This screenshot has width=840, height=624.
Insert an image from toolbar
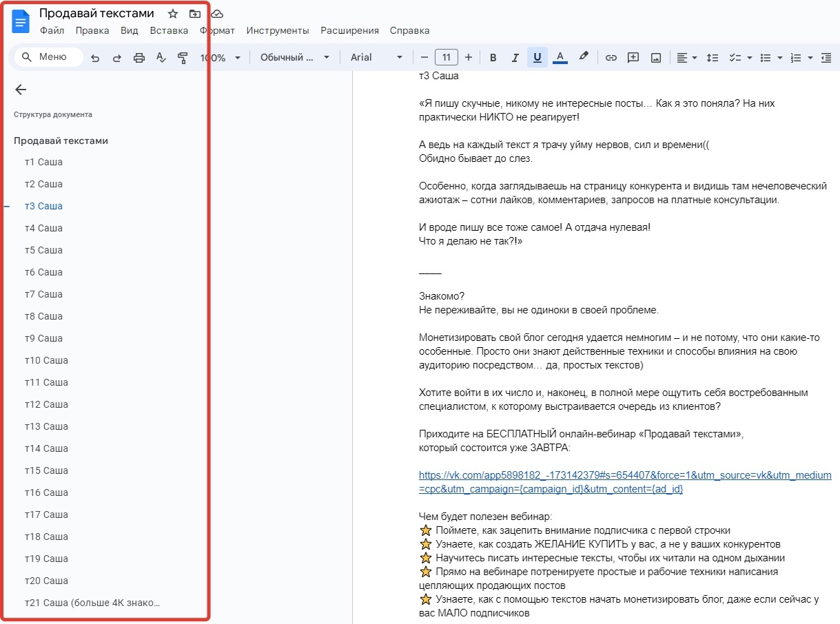click(656, 58)
